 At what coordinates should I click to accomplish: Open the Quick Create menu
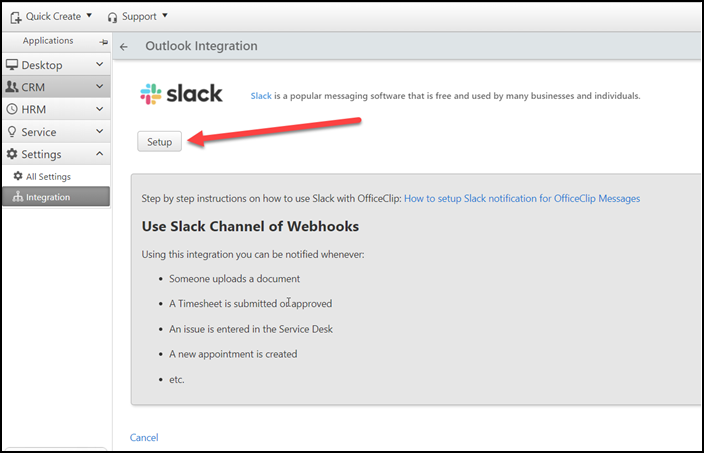tap(51, 17)
